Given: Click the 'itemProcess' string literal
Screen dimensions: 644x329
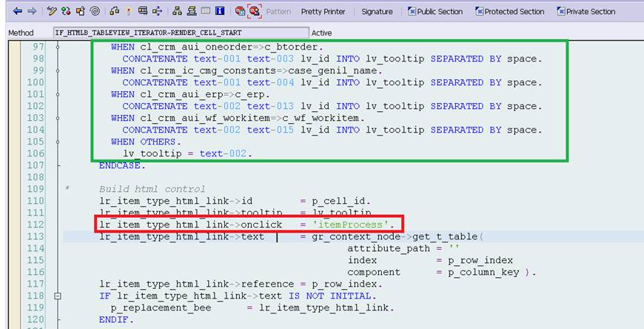Looking at the screenshot, I should [x=350, y=225].
